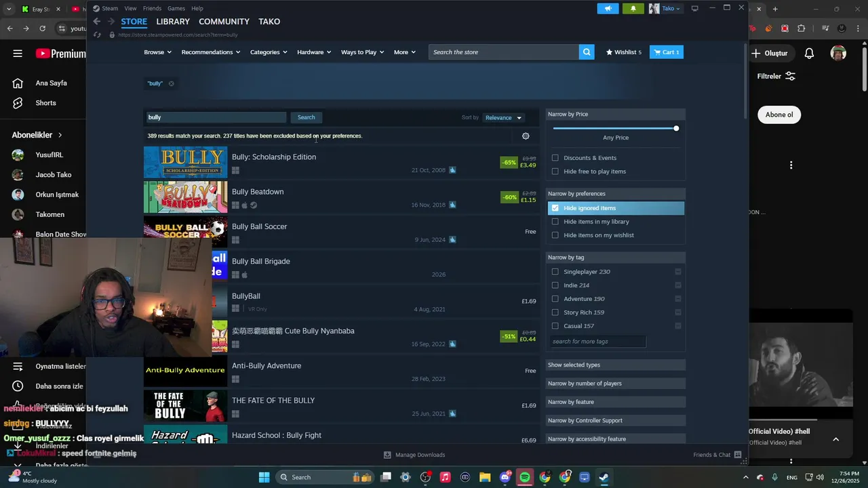The image size is (868, 488).
Task: Open Steam notifications bell
Action: [x=633, y=8]
